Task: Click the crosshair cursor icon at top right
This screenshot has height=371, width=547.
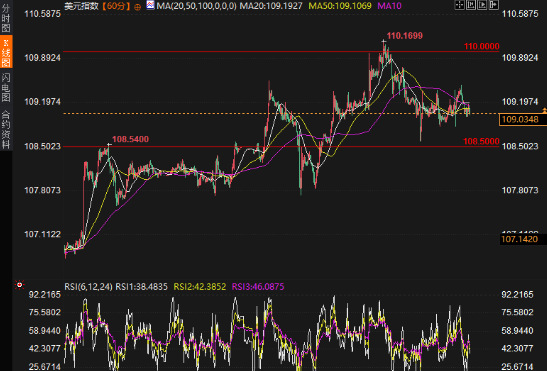Action: [460, 5]
